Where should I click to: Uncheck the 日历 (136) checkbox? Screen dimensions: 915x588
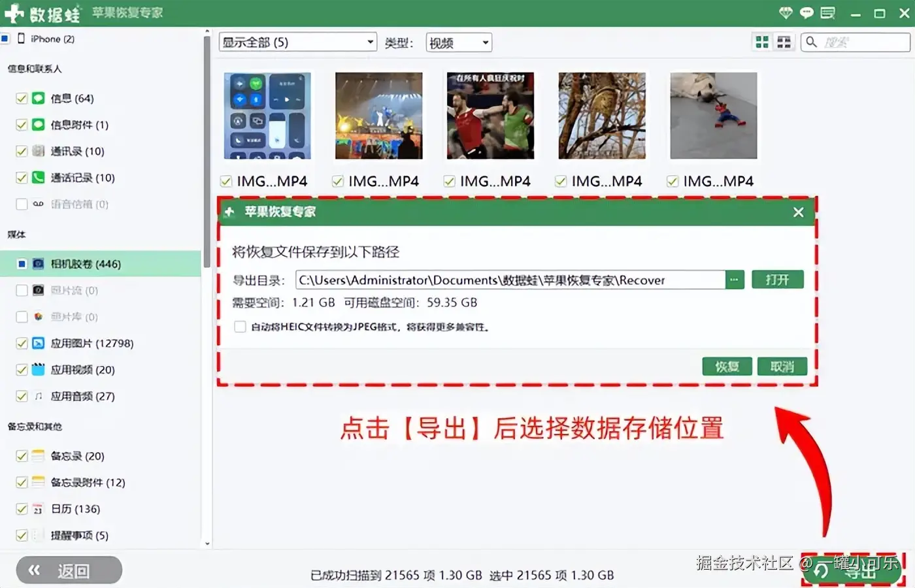[22, 508]
